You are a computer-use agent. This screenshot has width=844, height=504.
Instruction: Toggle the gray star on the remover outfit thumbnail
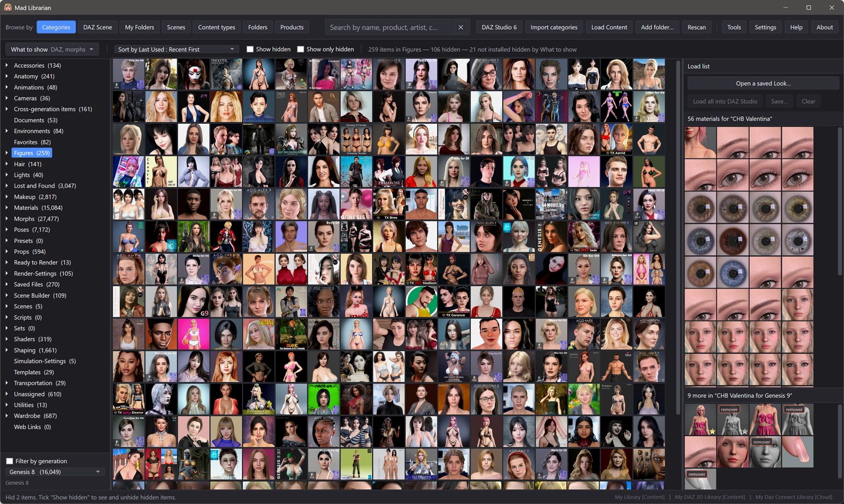click(745, 432)
